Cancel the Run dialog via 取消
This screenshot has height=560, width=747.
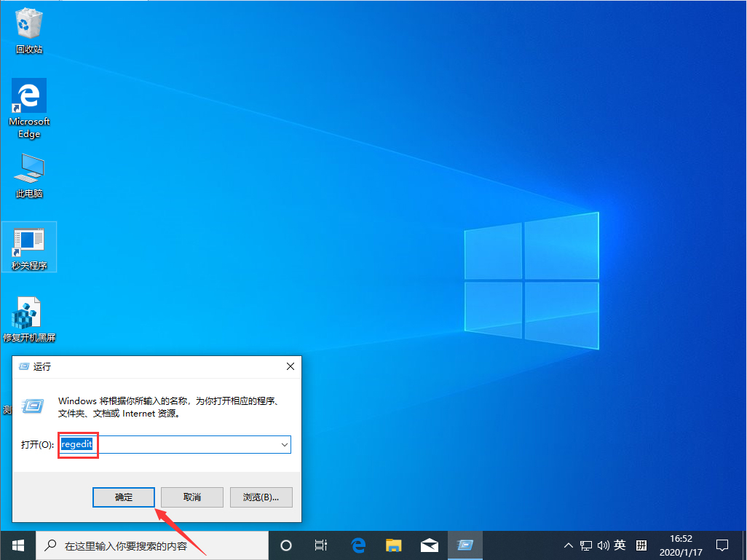point(191,497)
